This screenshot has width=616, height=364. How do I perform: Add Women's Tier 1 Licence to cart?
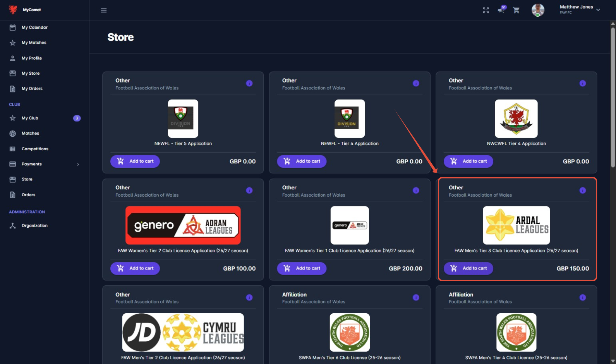tap(301, 268)
